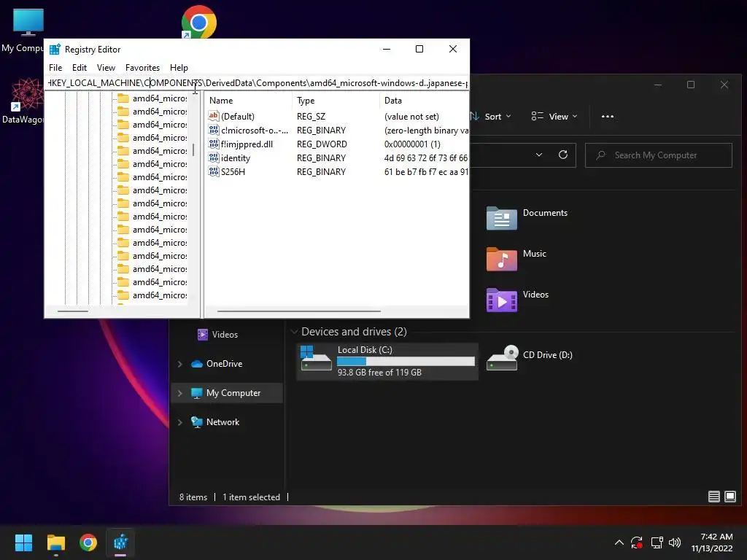Click Registry Editor taskbar icon

(120, 542)
